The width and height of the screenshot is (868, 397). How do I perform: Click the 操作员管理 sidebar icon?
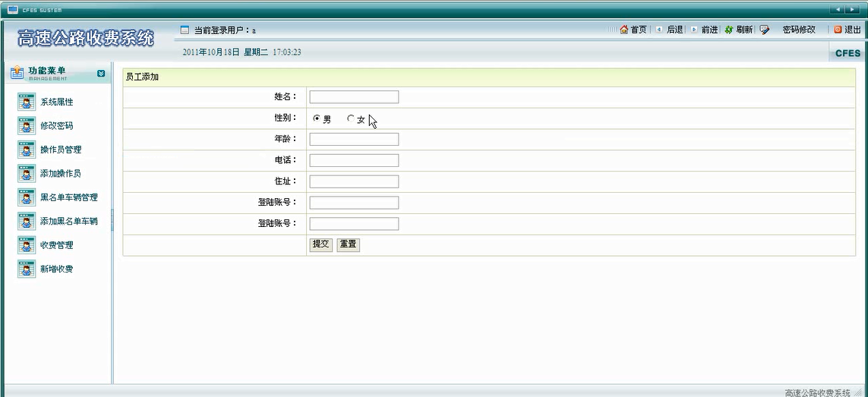coord(27,150)
